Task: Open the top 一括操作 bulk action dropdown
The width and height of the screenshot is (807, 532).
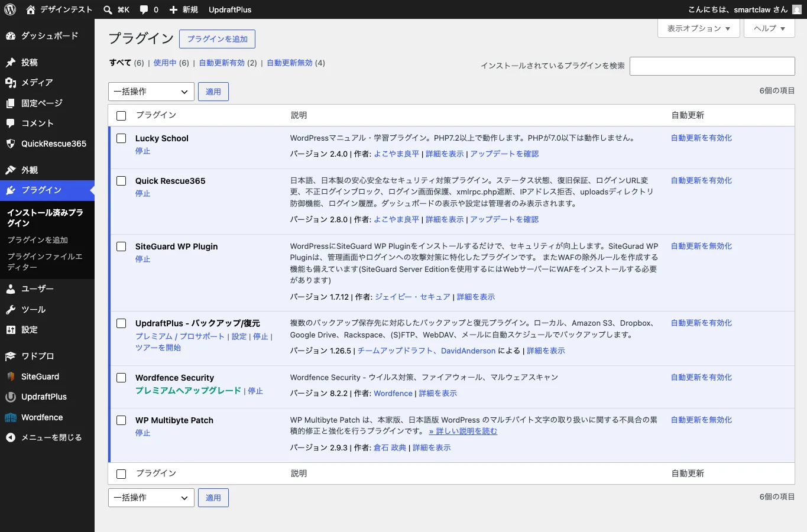Action: pyautogui.click(x=151, y=92)
